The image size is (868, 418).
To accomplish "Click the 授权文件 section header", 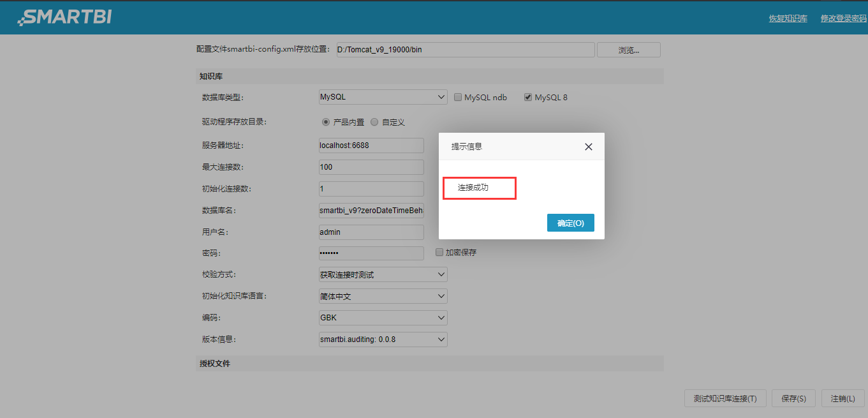I will [x=430, y=363].
